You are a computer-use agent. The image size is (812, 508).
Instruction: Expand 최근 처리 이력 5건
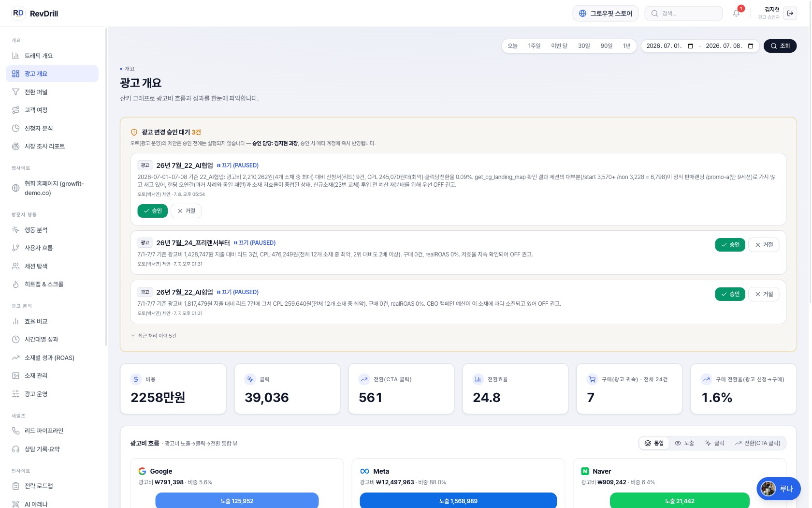(x=154, y=336)
